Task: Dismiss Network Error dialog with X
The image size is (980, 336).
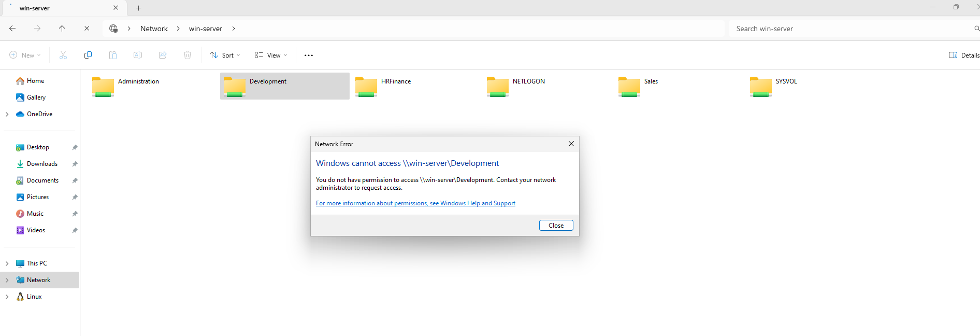Action: tap(571, 144)
